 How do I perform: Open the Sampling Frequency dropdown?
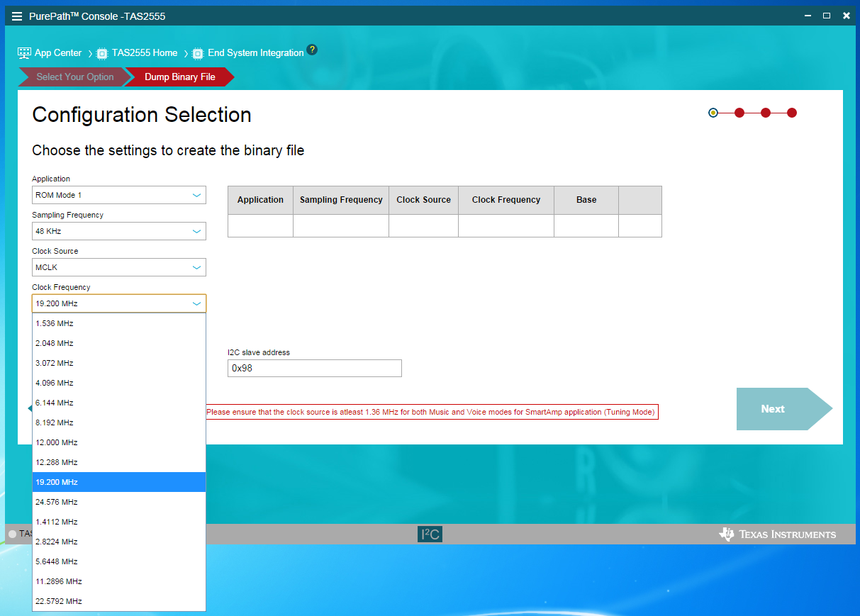point(119,231)
